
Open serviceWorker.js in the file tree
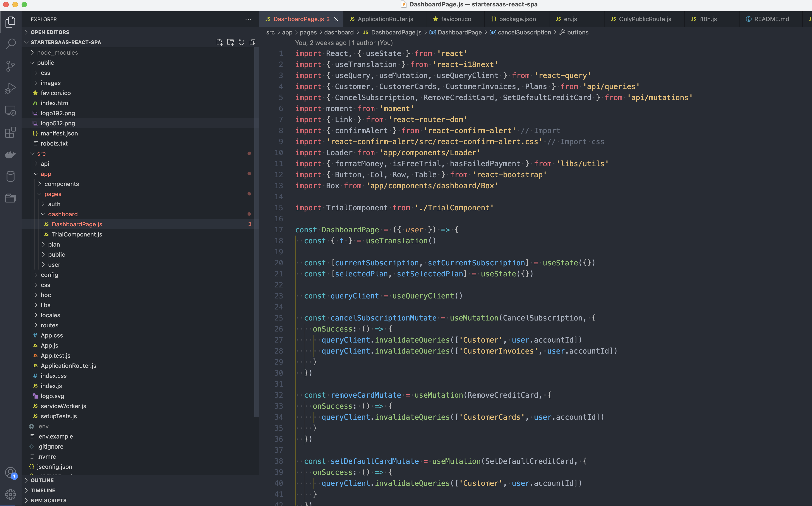pyautogui.click(x=138, y=406)
